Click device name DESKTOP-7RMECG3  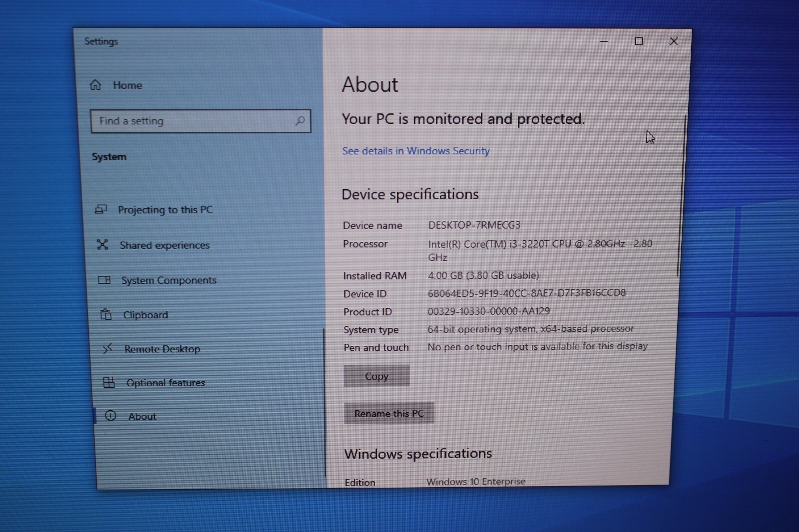(474, 225)
